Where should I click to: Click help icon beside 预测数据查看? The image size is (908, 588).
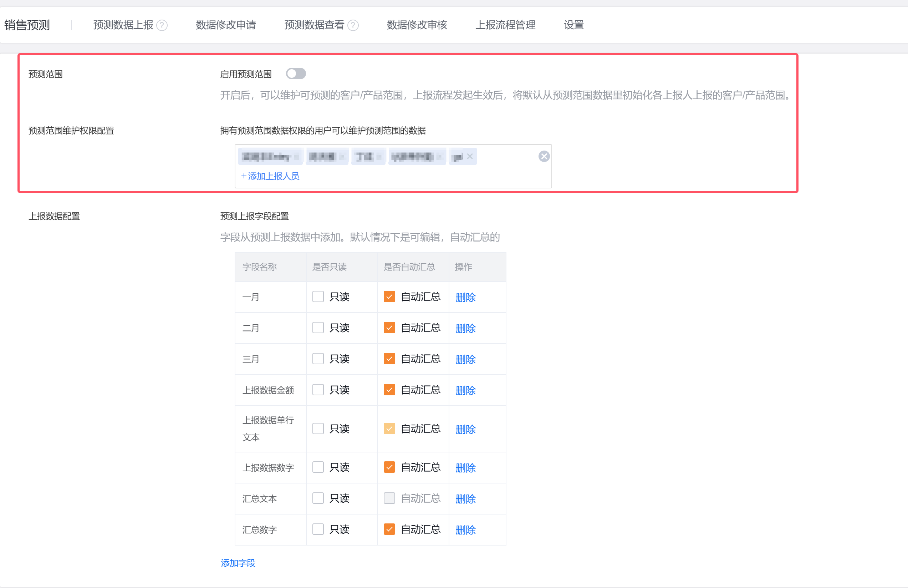(353, 25)
